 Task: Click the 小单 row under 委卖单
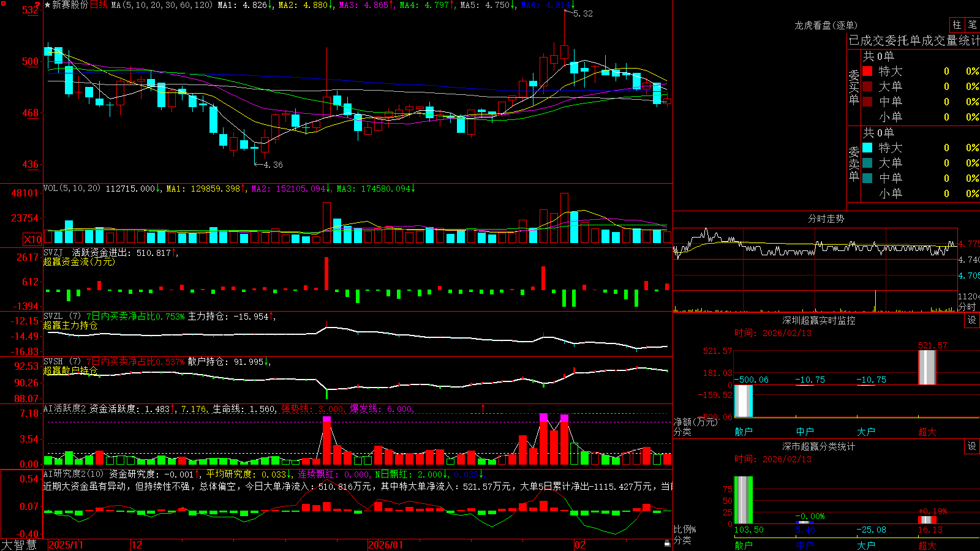[921, 193]
